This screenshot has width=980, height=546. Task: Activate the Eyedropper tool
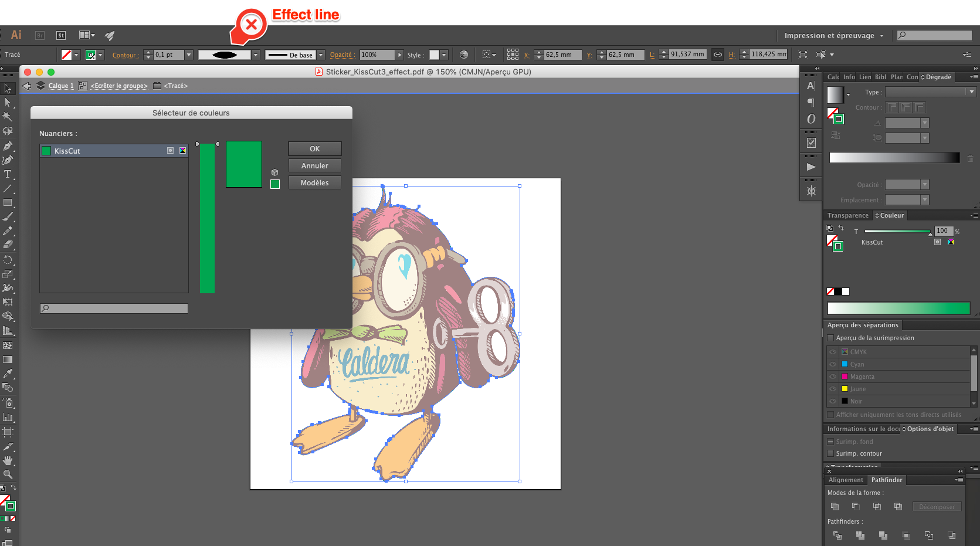(x=8, y=374)
